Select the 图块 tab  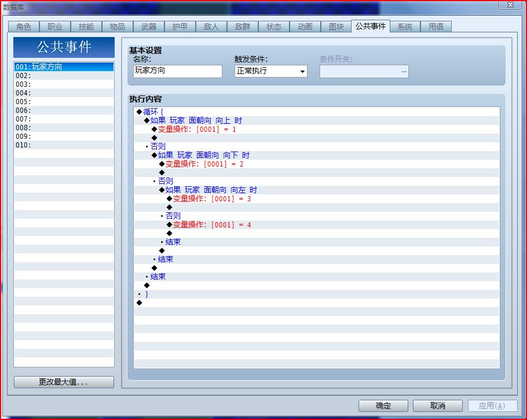[336, 27]
